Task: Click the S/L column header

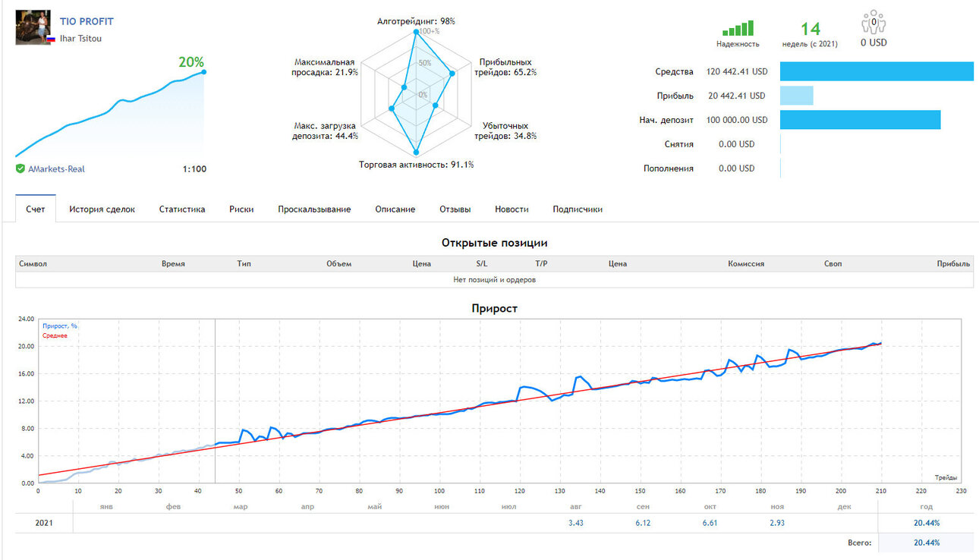Action: (482, 264)
